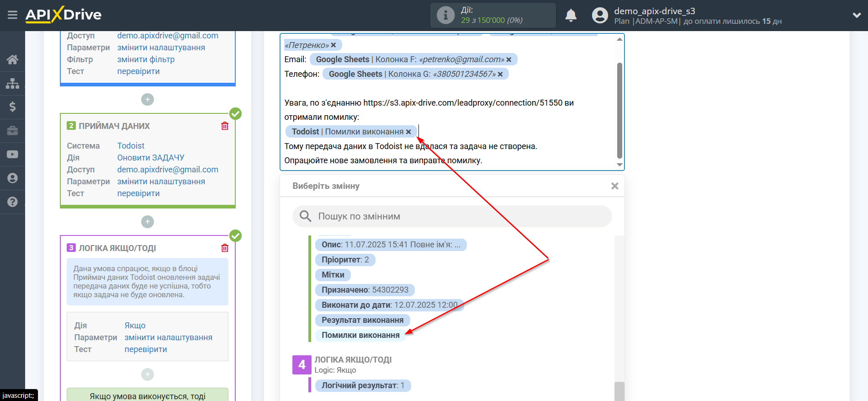Open the profile icon in sidebar

coord(12,178)
